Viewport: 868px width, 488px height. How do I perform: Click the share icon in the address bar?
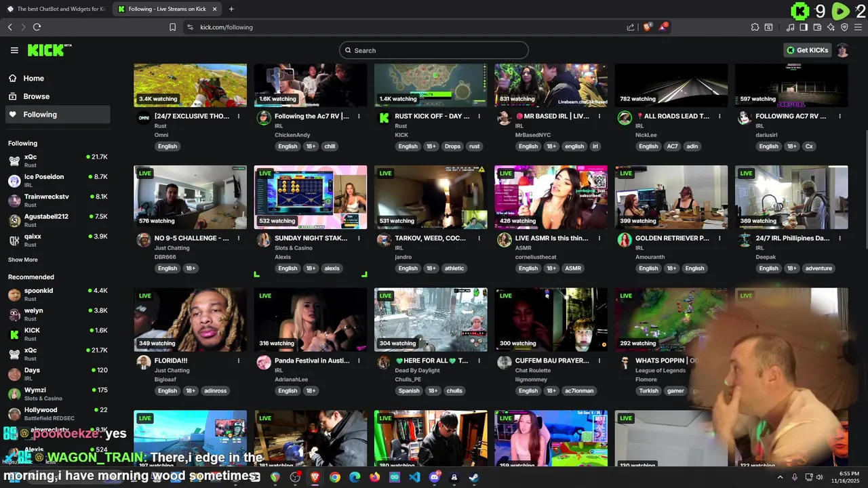coord(631,27)
